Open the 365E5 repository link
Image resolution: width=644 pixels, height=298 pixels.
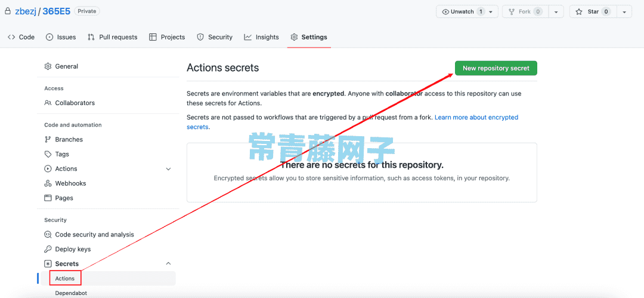coord(56,11)
